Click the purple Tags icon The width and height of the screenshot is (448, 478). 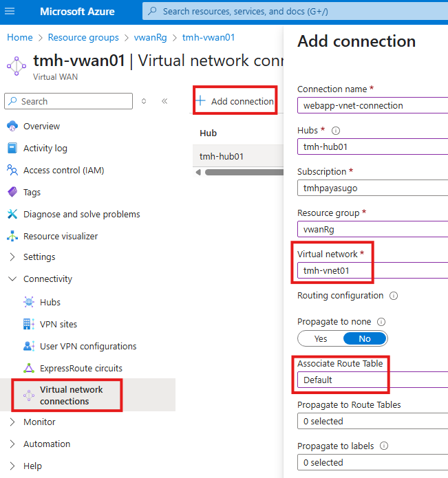(12, 192)
